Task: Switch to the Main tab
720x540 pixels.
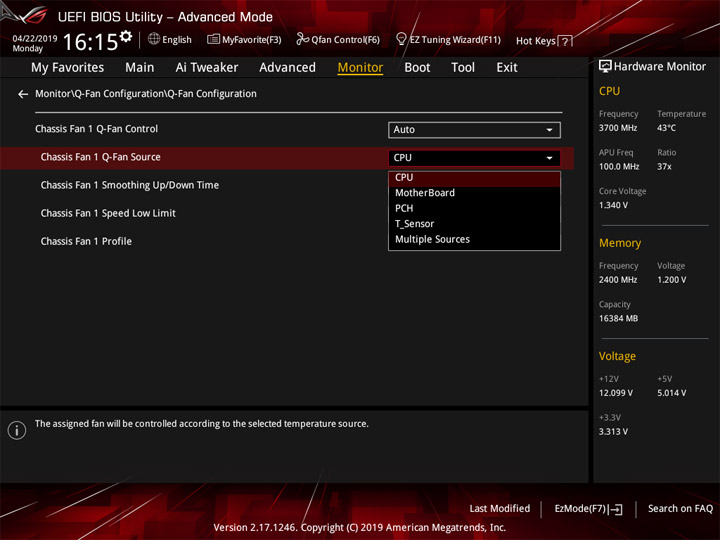Action: pos(140,68)
